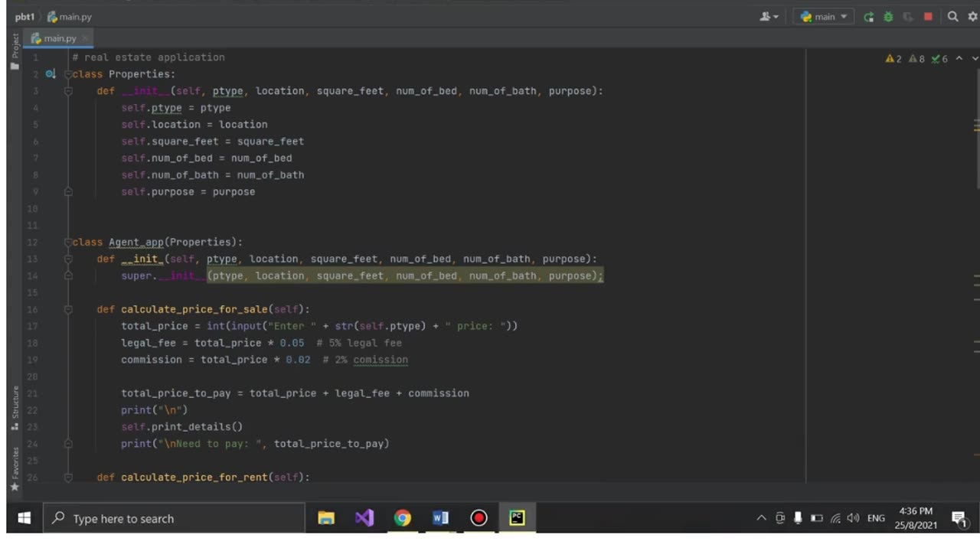The width and height of the screenshot is (980, 551).
Task: Click 'calculate_price_for_rent' method name
Action: coord(194,478)
